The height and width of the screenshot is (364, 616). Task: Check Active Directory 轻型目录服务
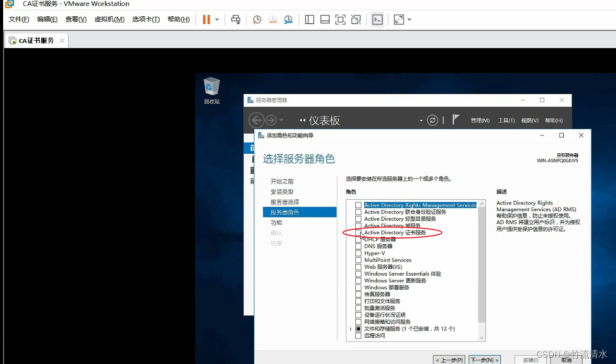coord(359,219)
